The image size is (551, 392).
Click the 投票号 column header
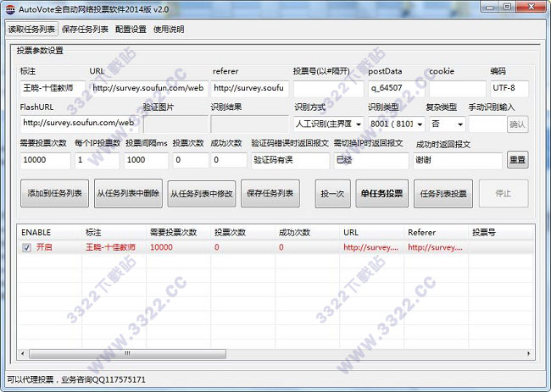[502, 233]
